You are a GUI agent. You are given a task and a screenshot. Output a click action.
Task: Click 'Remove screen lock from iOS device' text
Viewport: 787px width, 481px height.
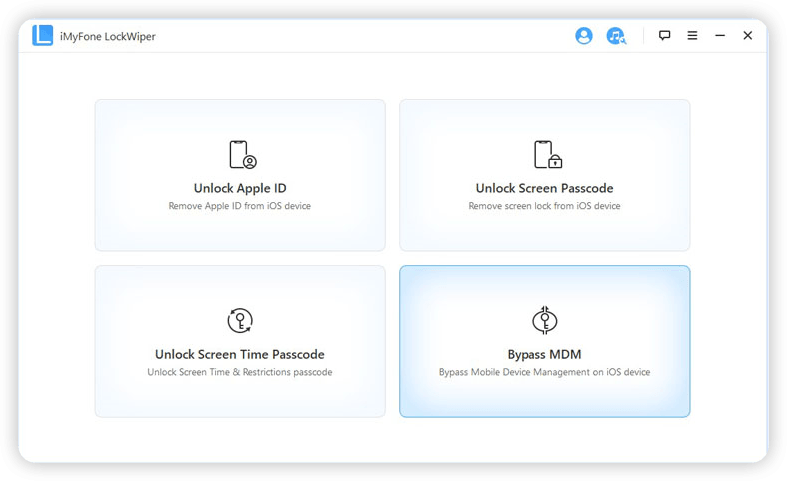[x=545, y=206]
